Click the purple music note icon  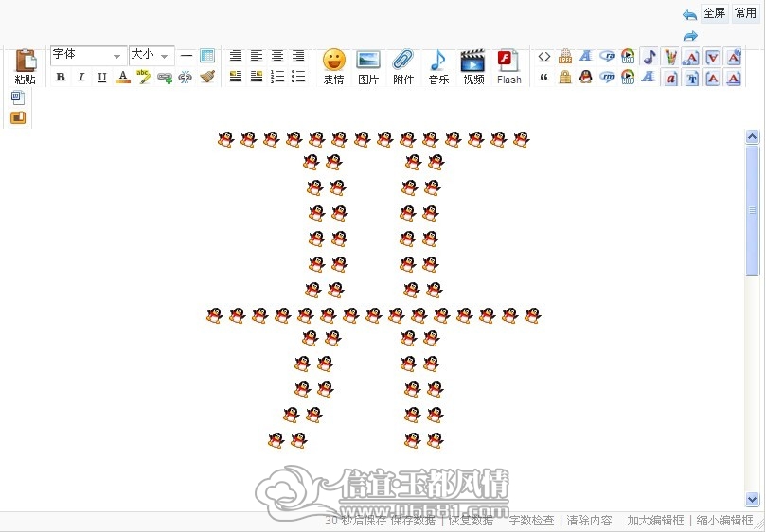(x=650, y=57)
